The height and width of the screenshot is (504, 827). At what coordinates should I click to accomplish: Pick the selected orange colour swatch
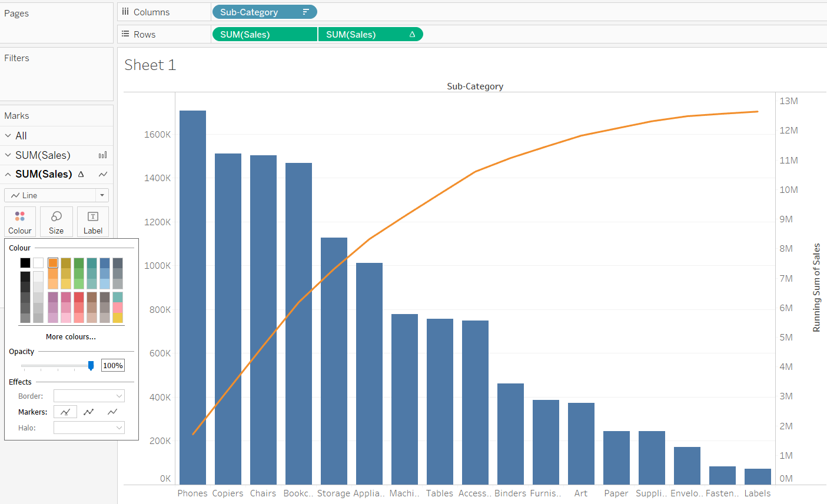tap(53, 263)
